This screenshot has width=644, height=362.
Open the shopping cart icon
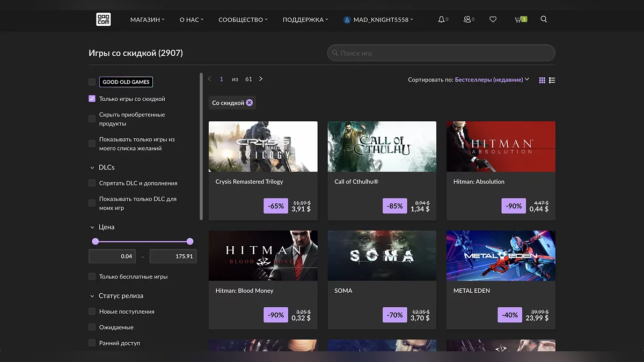pos(519,19)
